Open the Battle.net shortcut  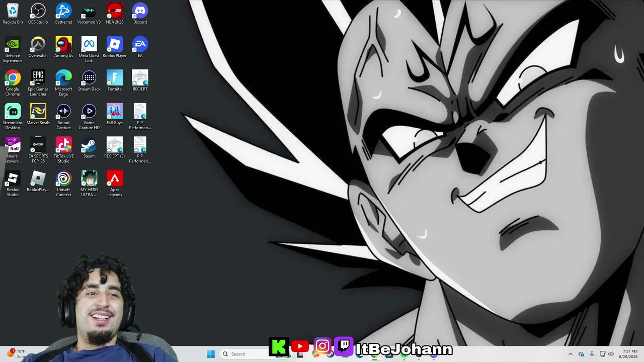coord(63,14)
